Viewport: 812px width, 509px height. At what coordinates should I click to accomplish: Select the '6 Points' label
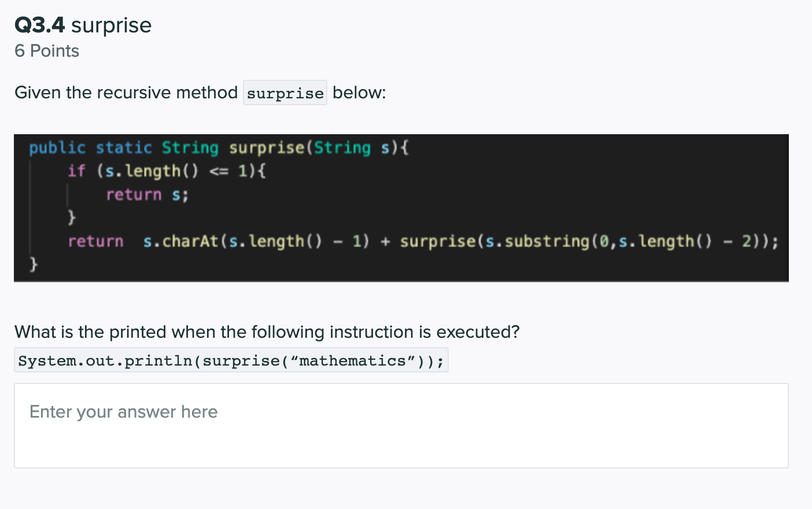46,51
